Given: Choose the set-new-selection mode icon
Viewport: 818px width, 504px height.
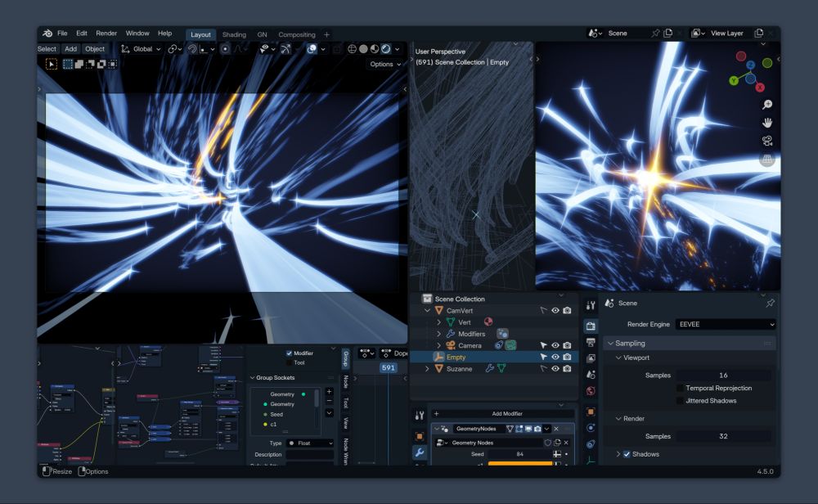Looking at the screenshot, I should click(x=68, y=64).
